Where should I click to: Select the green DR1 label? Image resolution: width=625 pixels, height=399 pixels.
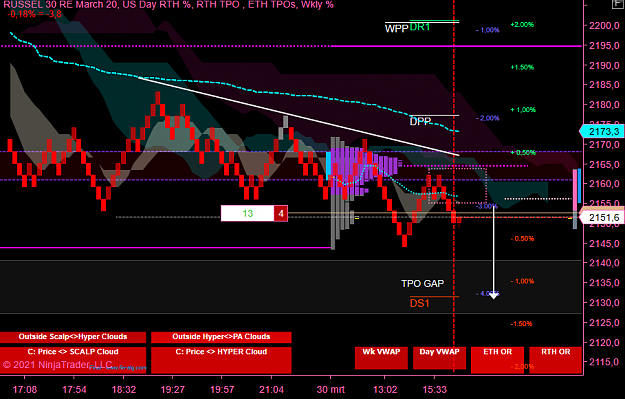pos(420,27)
